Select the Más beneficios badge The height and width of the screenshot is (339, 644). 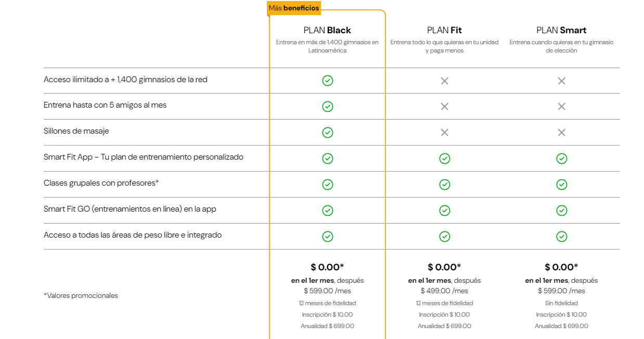[294, 8]
